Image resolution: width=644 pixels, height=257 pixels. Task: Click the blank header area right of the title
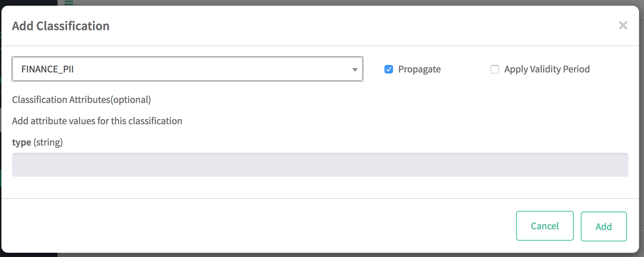click(355, 26)
